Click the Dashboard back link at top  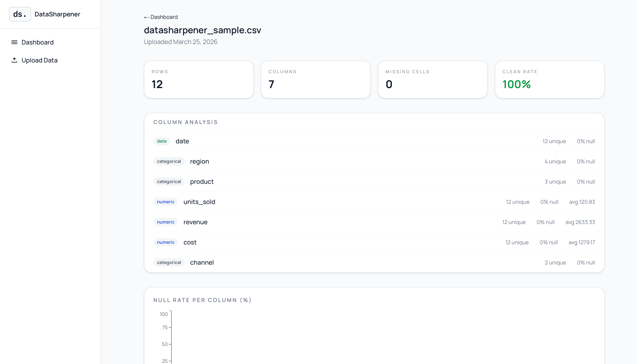(x=161, y=17)
